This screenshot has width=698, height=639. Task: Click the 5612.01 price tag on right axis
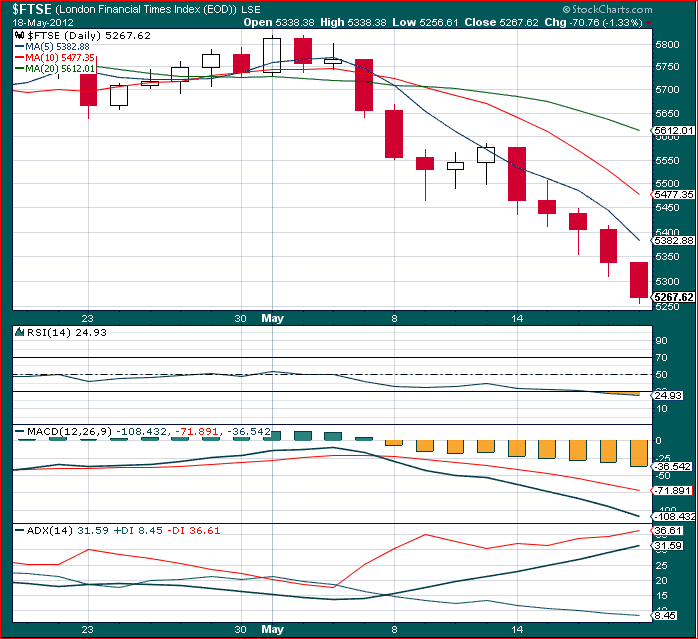point(674,130)
